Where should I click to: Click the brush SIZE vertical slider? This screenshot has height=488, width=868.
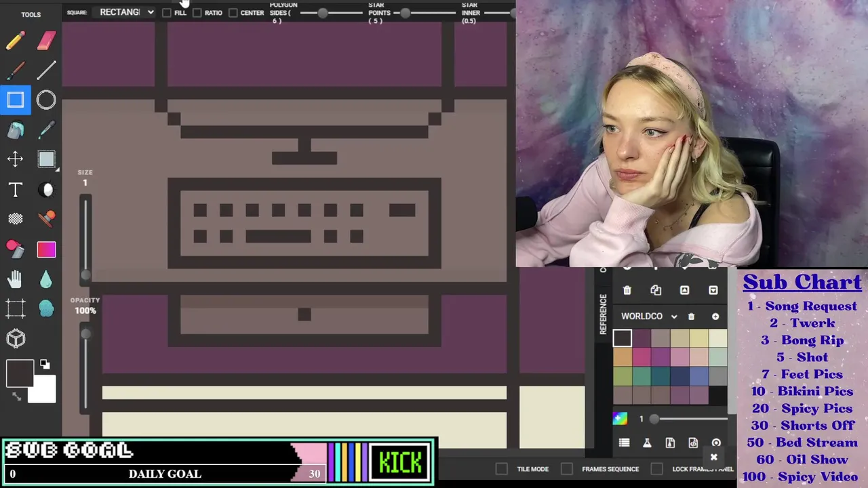click(x=85, y=237)
